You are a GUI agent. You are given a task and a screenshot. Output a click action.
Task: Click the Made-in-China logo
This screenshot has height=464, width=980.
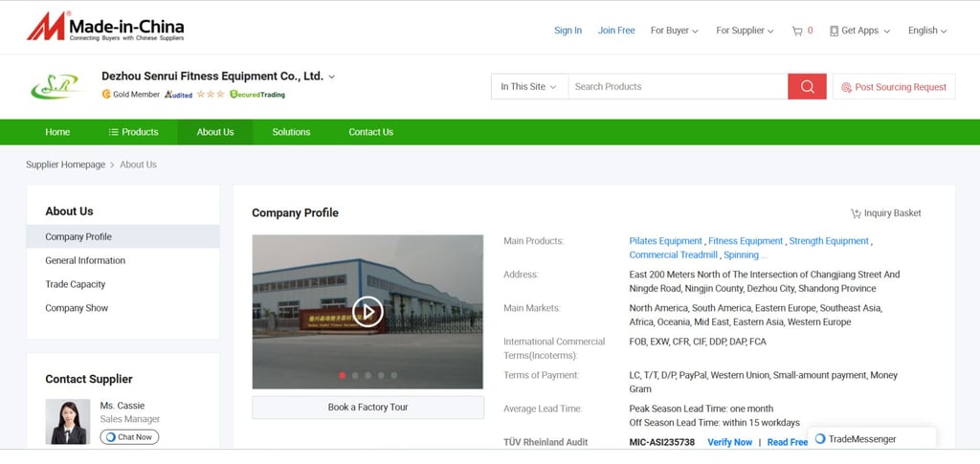pos(105,27)
